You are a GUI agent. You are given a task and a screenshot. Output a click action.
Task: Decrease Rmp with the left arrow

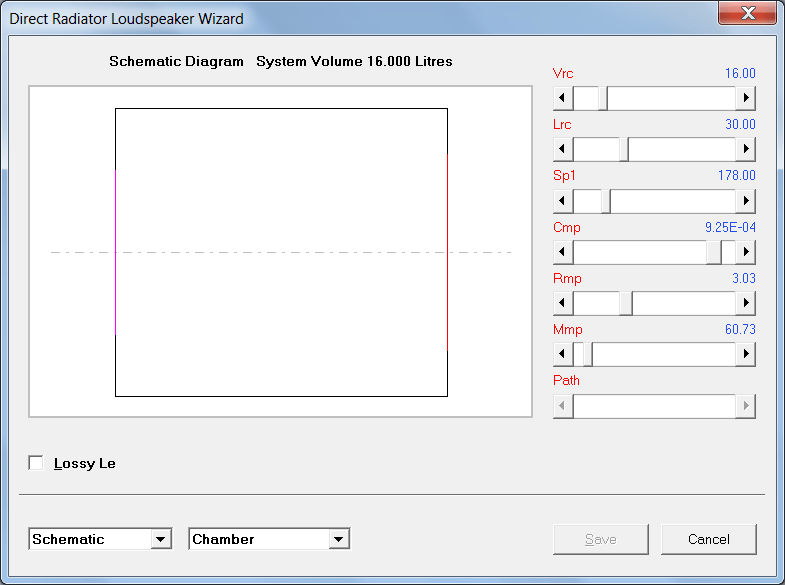(563, 303)
